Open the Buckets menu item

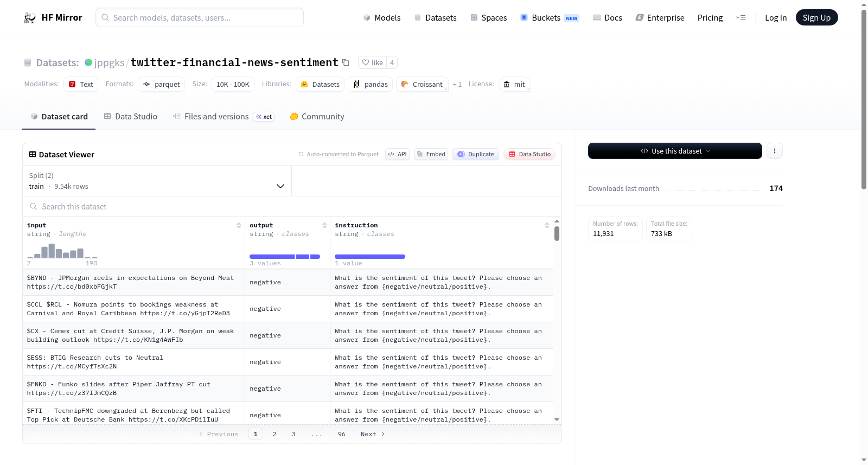coord(550,17)
